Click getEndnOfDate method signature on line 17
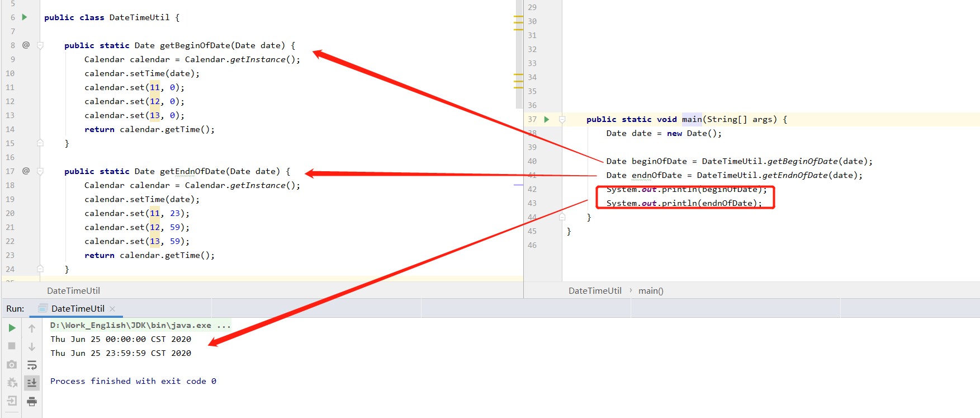This screenshot has height=418, width=980. [x=177, y=171]
